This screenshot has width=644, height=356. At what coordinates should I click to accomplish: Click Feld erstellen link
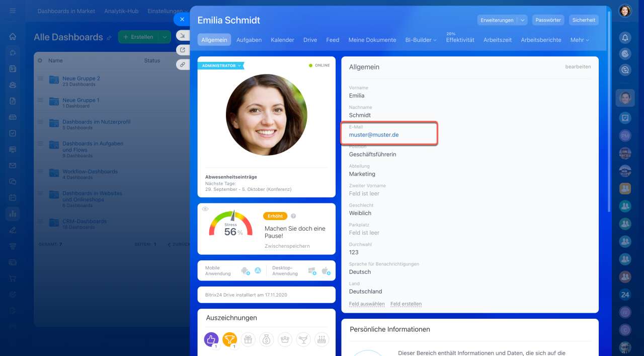pos(406,304)
